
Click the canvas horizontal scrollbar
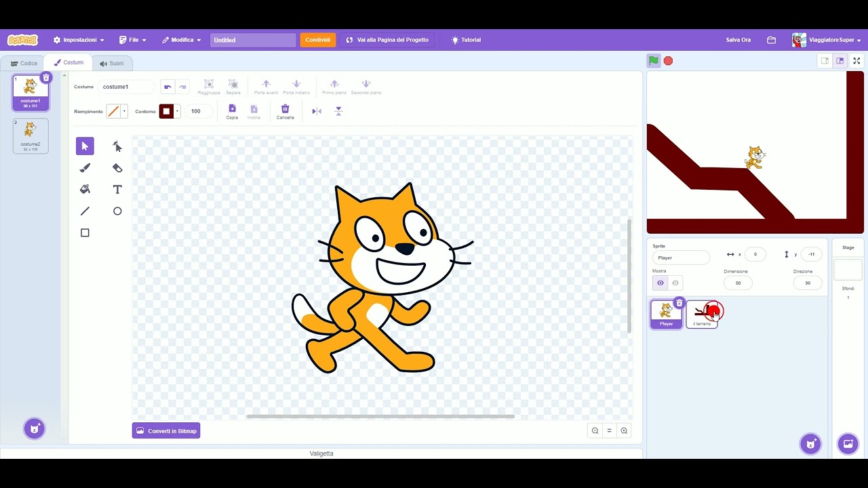380,416
